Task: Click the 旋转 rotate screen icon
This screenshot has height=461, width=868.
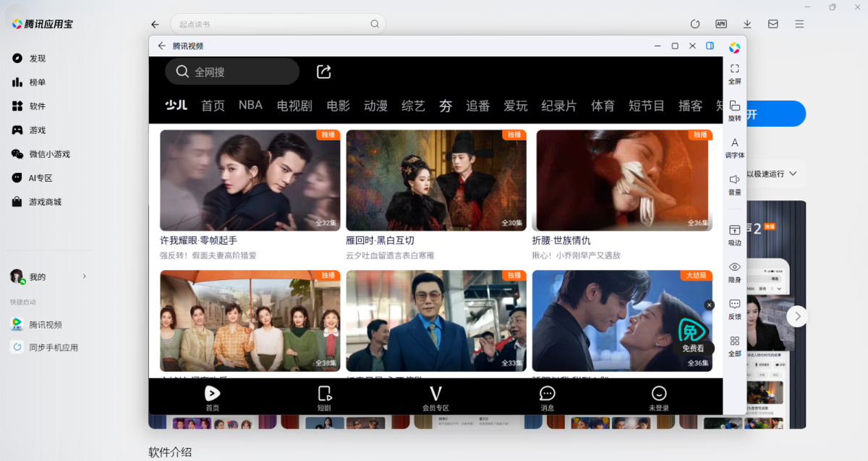Action: [x=734, y=106]
